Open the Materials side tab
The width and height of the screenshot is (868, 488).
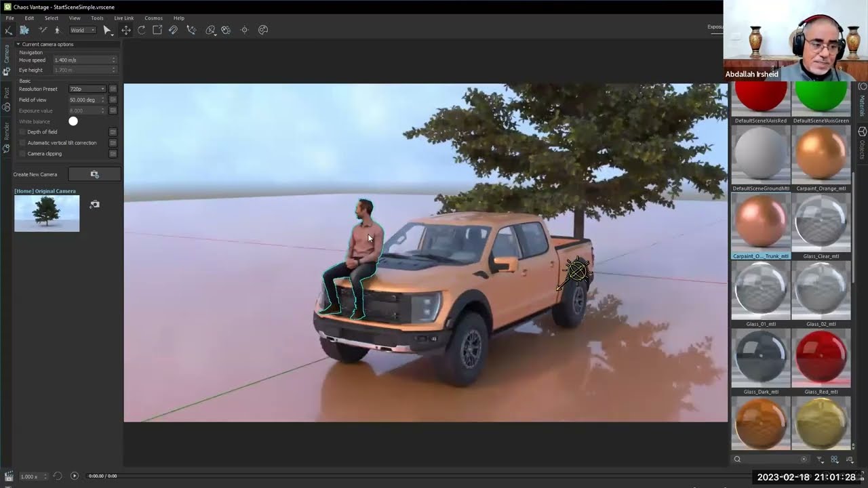tap(863, 100)
